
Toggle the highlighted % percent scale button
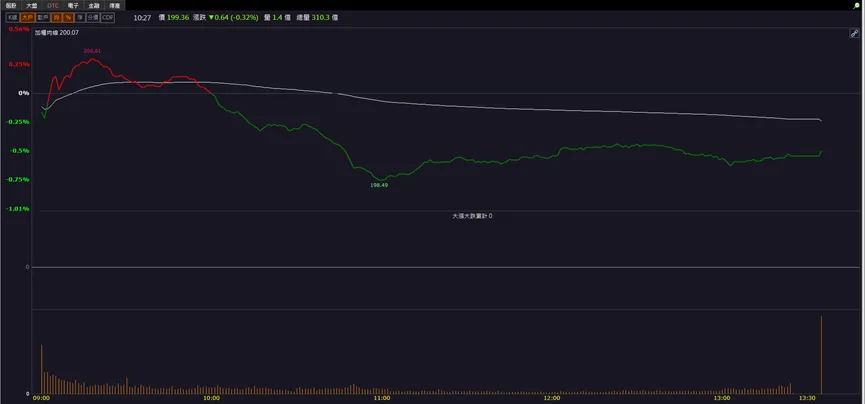click(68, 18)
